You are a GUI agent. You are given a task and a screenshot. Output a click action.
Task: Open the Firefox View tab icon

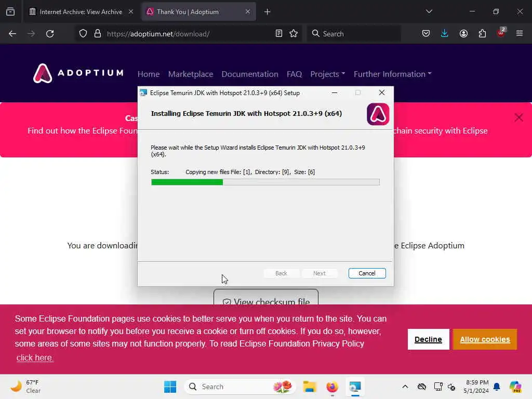click(10, 12)
